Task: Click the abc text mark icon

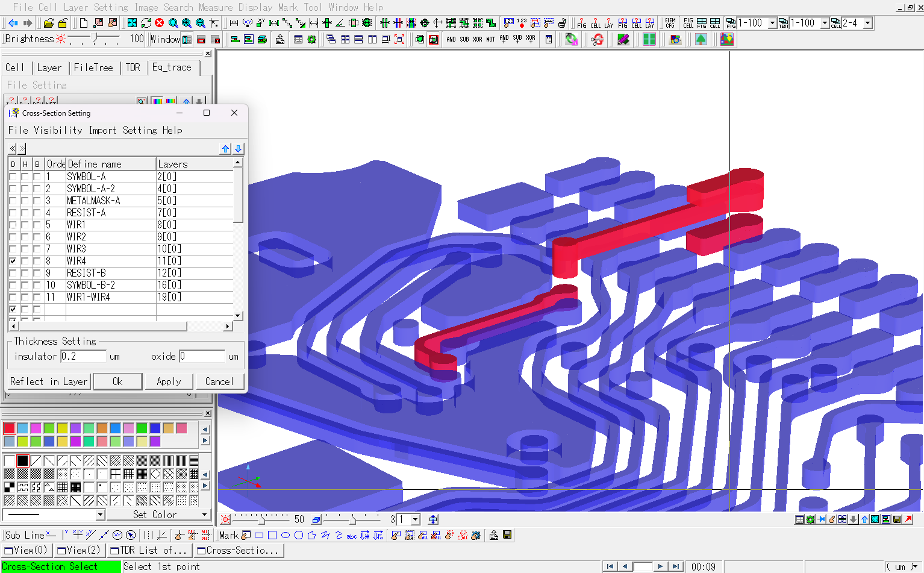Action: [x=352, y=535]
